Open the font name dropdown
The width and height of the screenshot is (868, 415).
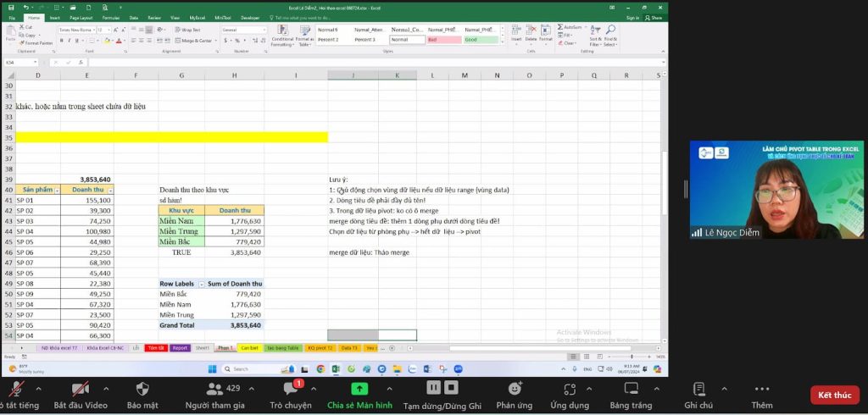pyautogui.click(x=94, y=30)
